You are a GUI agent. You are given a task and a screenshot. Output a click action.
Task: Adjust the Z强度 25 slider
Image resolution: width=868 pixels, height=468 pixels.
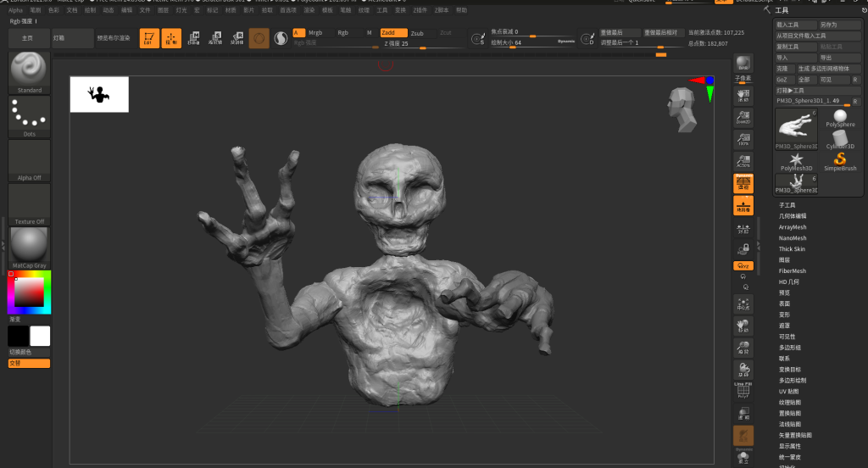(x=422, y=44)
